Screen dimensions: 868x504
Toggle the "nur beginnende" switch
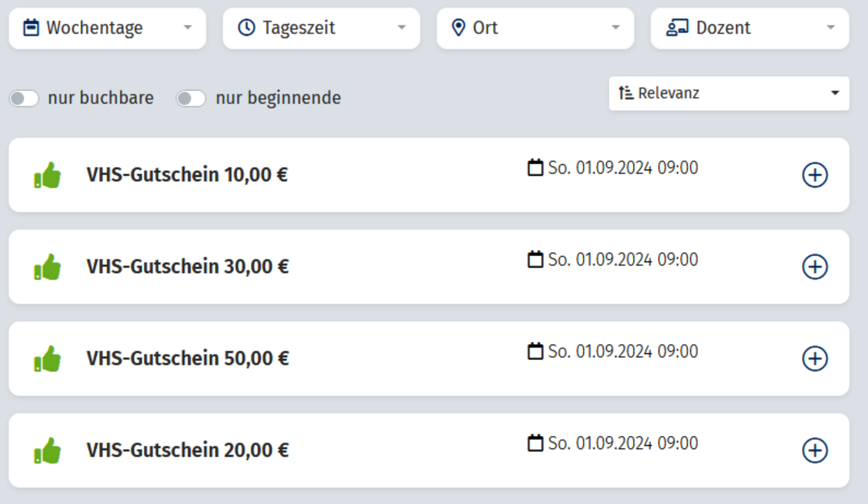pyautogui.click(x=191, y=99)
